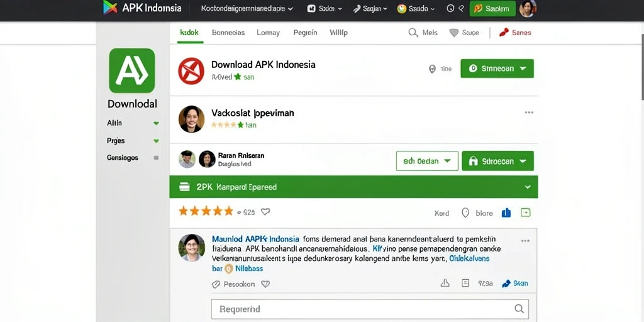This screenshot has width=644, height=322.
Task: Switch to the Willip tab
Action: click(x=338, y=33)
